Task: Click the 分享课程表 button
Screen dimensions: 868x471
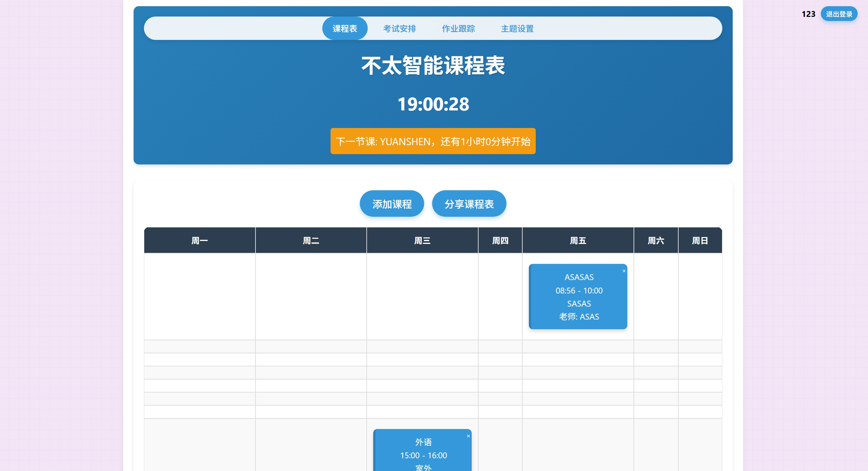Action: tap(469, 204)
